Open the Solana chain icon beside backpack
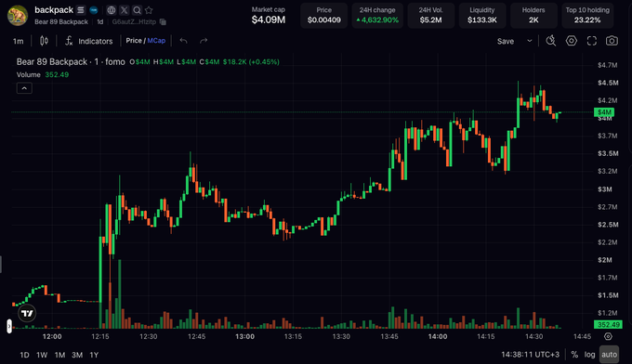 tap(81, 10)
